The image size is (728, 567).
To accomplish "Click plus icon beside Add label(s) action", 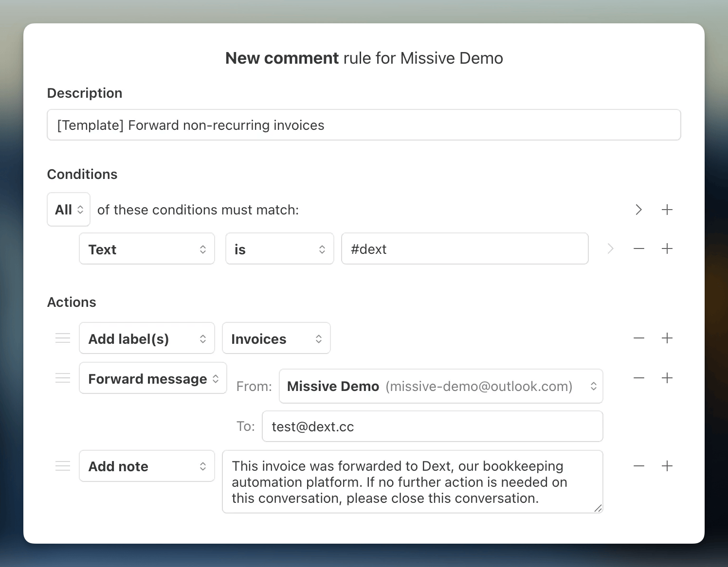I will click(x=667, y=338).
